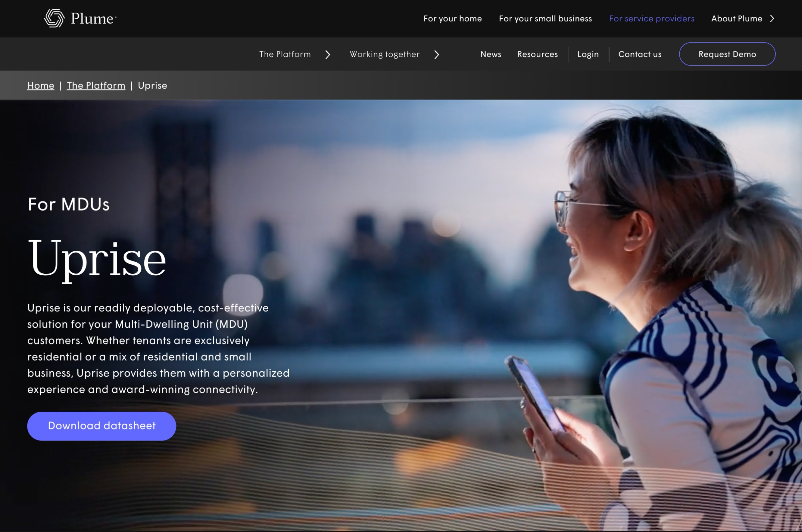Go to For your small business
The width and height of the screenshot is (802, 532).
tap(545, 19)
